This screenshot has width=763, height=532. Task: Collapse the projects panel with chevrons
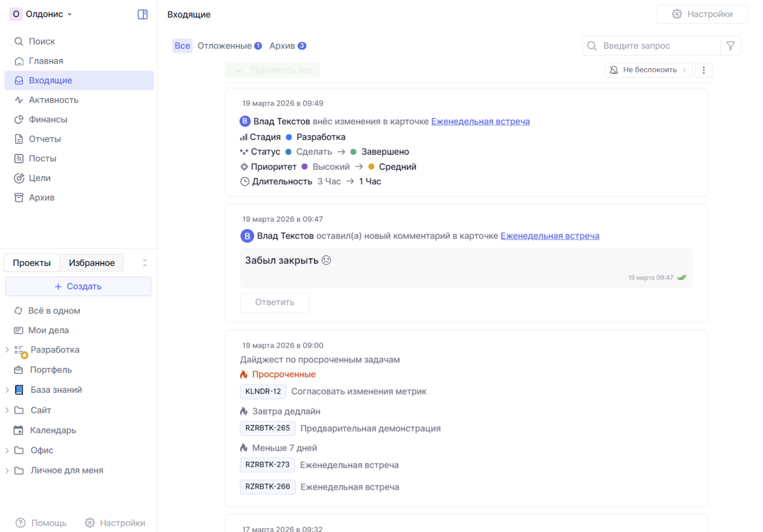pyautogui.click(x=145, y=263)
